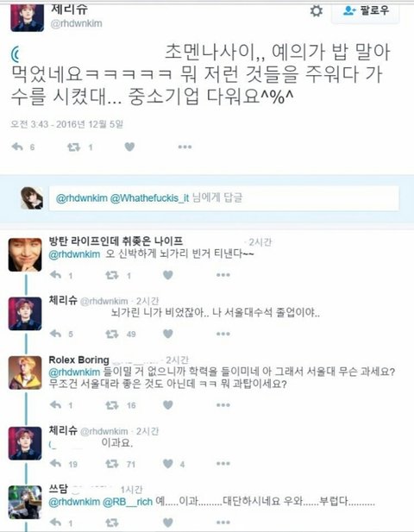The height and width of the screenshot is (532, 414).
Task: View Rolex Boring's profile picture
Action: 25,372
